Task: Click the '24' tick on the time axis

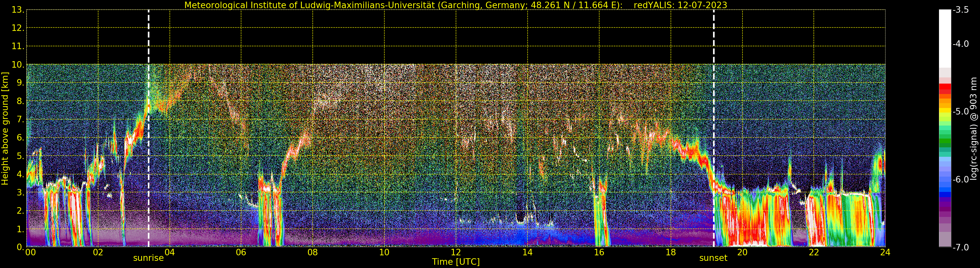Action: point(885,252)
